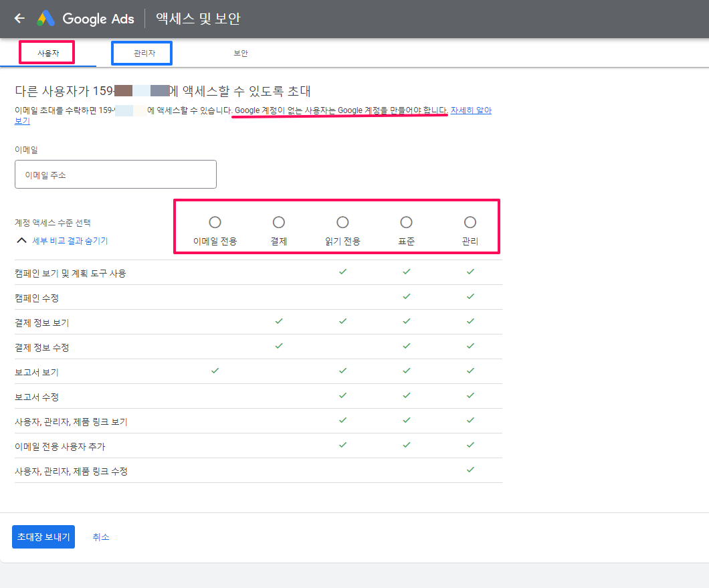This screenshot has width=709, height=588.
Task: Select the 결제 access level radio
Action: click(279, 221)
